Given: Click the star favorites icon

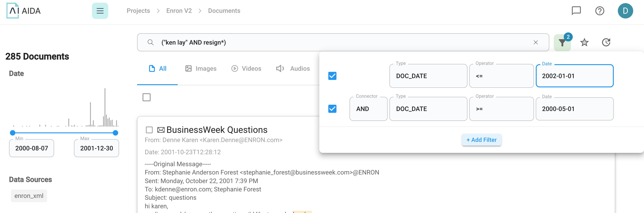Looking at the screenshot, I should click(x=584, y=43).
